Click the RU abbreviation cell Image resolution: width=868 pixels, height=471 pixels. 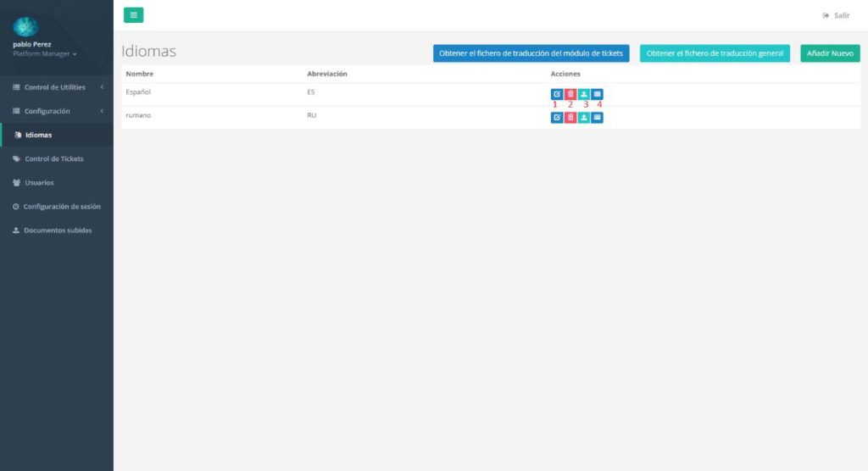(312, 115)
